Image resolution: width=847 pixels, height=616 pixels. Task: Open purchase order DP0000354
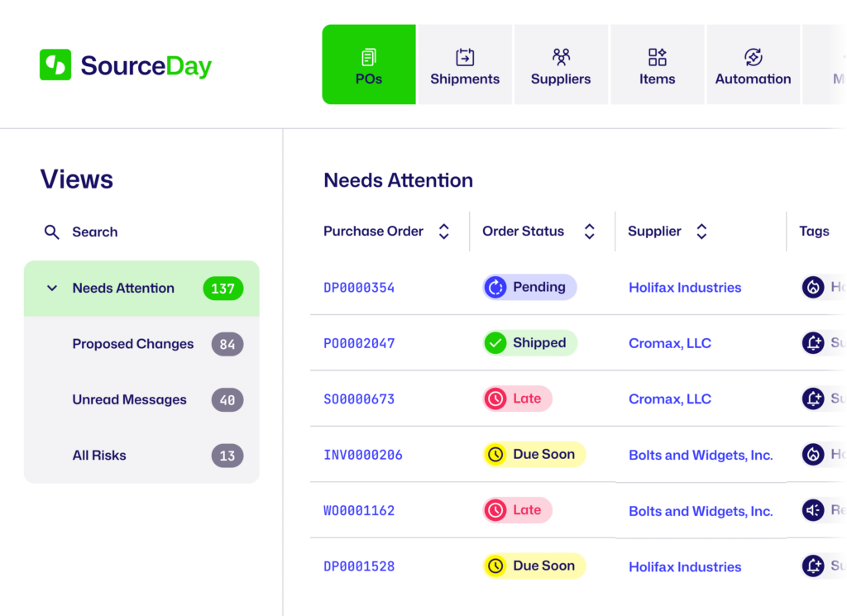tap(359, 288)
